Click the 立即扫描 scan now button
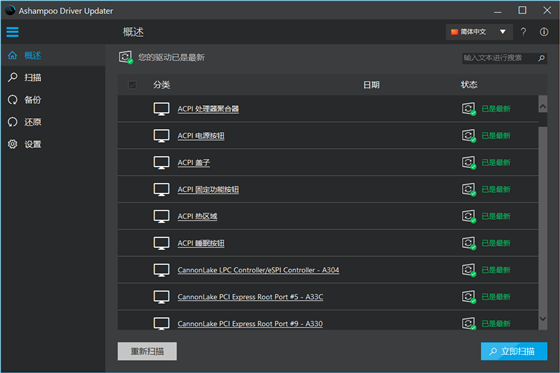560x373 pixels. (514, 351)
